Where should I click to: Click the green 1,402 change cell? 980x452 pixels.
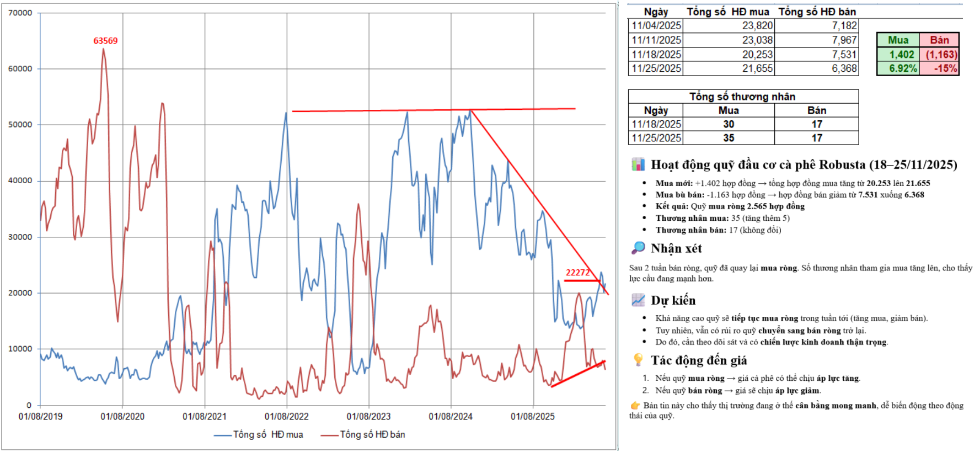(898, 55)
